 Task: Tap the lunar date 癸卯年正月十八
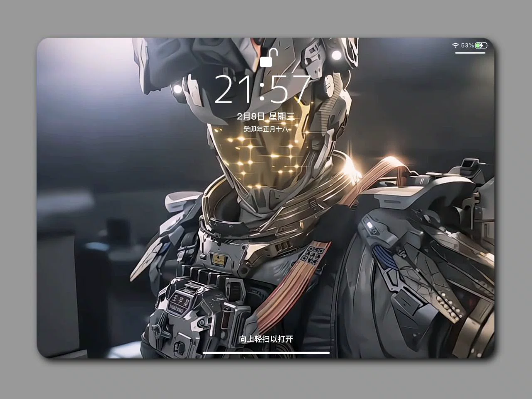point(266,129)
